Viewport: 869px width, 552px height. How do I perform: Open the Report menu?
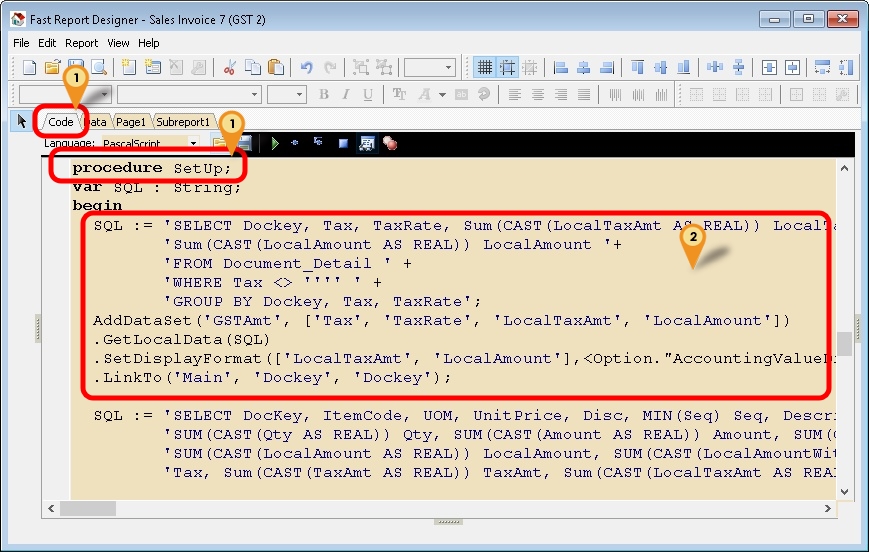[81, 43]
